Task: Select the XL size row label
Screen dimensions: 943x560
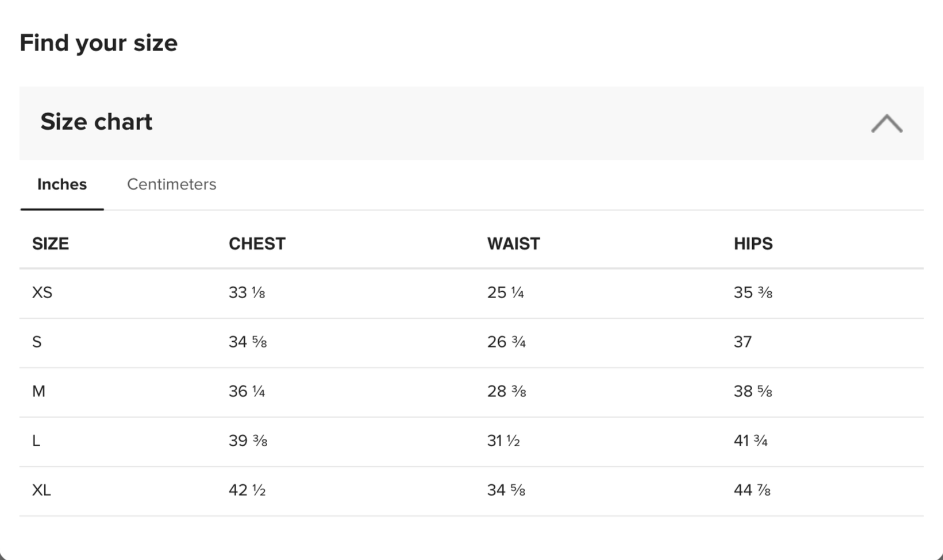Action: click(41, 490)
